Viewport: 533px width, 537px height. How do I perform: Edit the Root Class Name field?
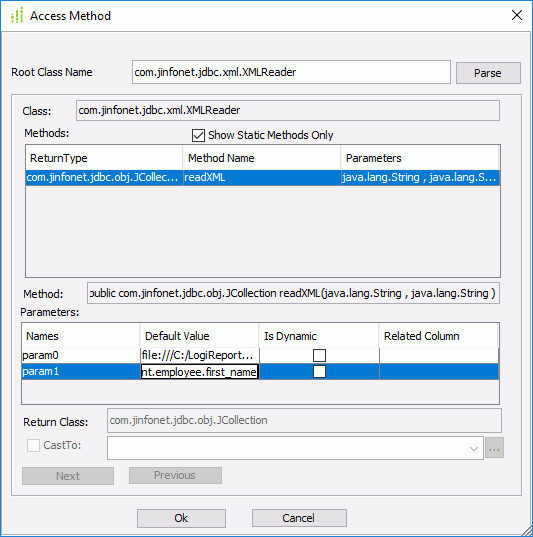tap(291, 72)
